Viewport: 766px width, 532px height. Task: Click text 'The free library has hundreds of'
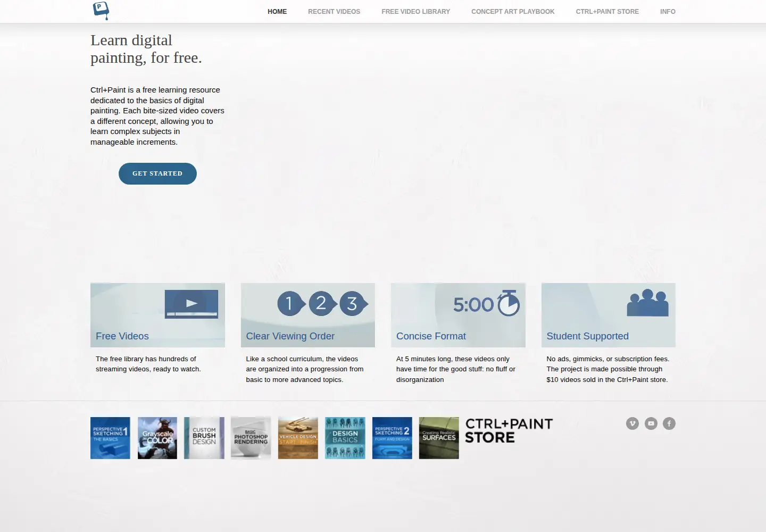(x=146, y=359)
